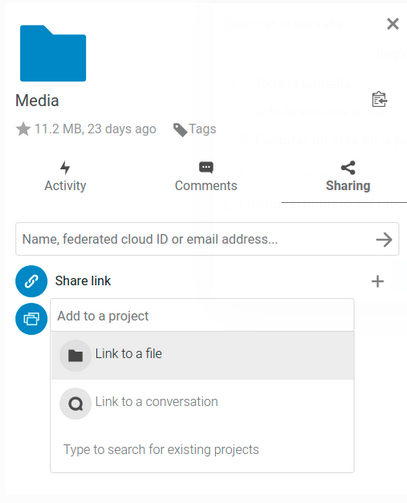Open the Activity tab

pyautogui.click(x=65, y=177)
